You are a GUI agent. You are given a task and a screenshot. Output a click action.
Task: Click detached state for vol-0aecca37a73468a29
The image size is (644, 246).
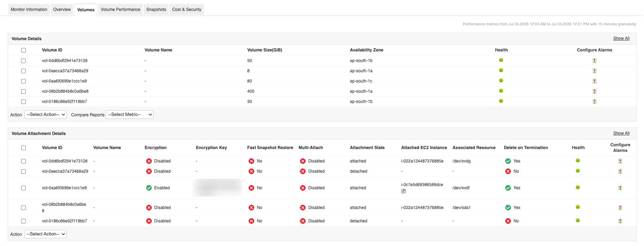358,171
